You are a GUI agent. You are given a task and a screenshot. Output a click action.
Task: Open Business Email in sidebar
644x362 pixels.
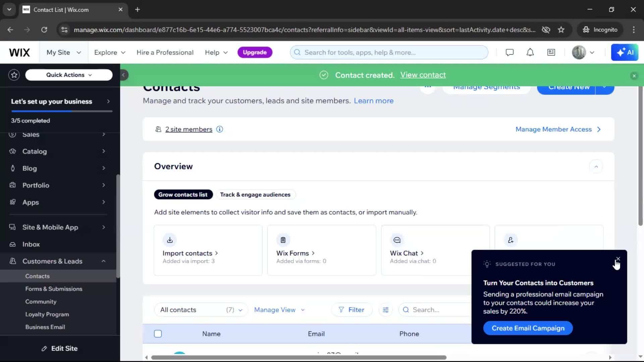(45, 327)
